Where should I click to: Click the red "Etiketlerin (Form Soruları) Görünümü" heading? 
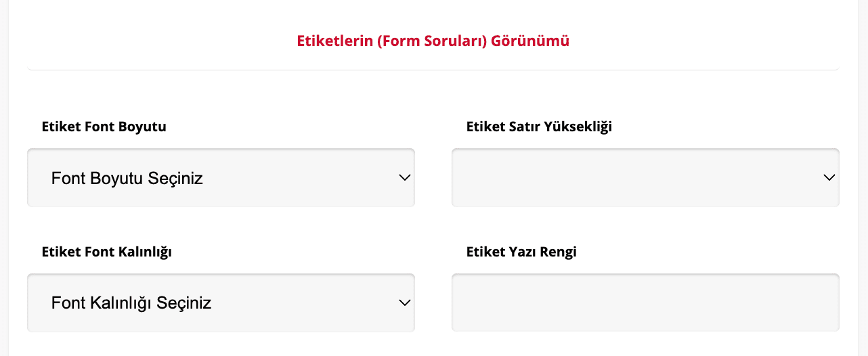(x=433, y=41)
